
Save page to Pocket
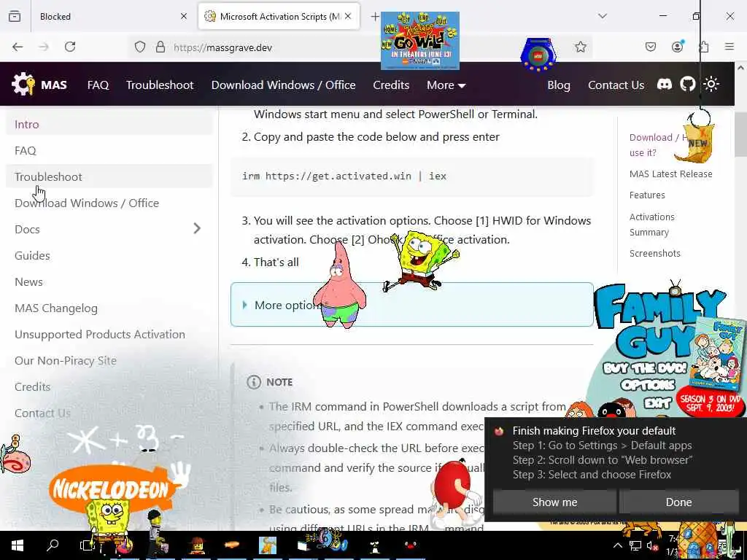650,47
